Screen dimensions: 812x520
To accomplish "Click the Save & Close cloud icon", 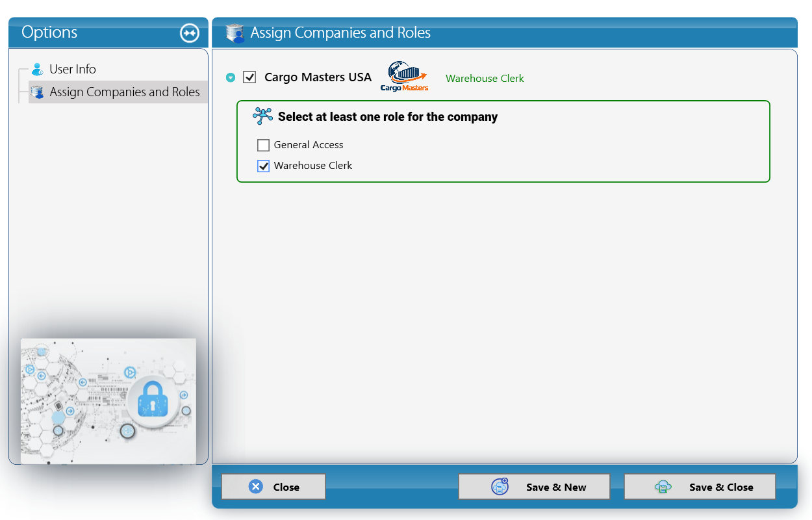I will [x=663, y=487].
